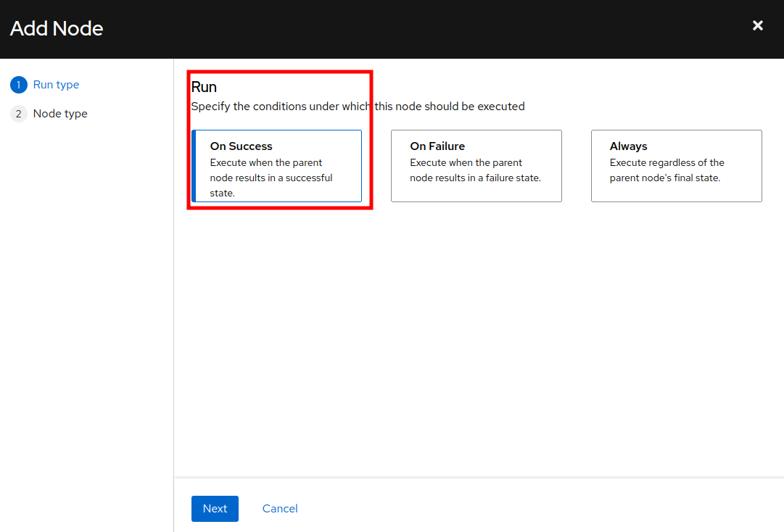
Task: Switch to the Node type step
Action: click(x=60, y=114)
